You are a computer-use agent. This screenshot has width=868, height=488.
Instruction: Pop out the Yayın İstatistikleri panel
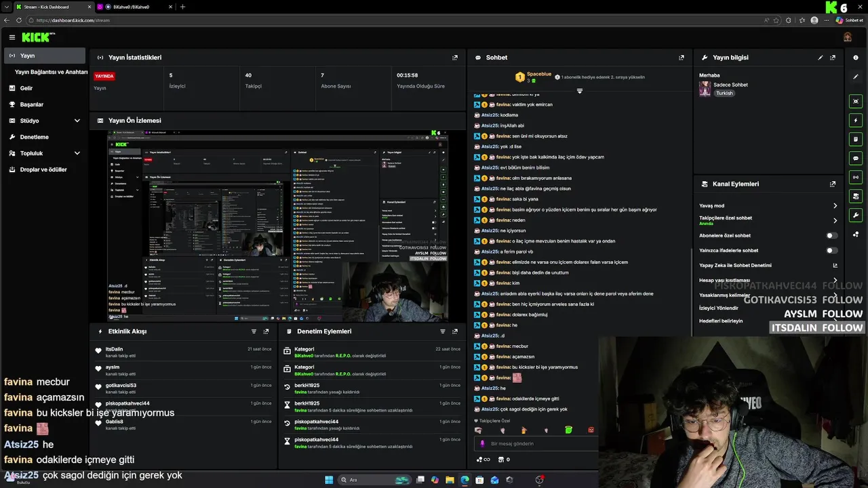[455, 58]
